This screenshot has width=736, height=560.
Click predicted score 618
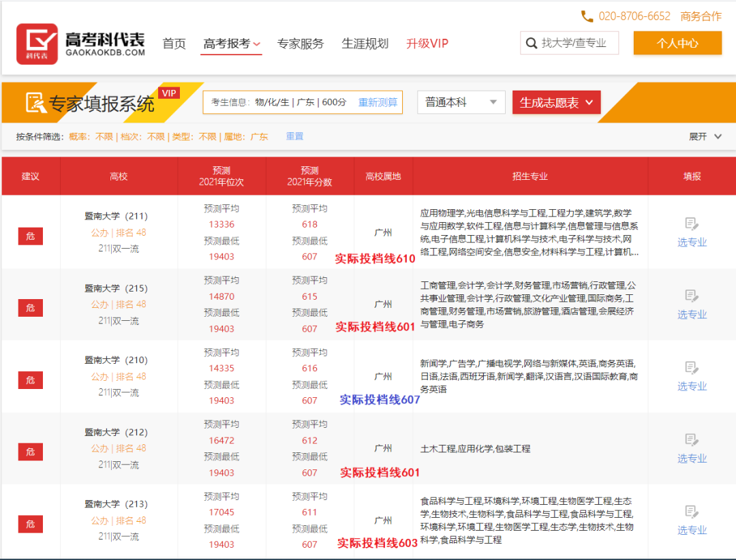[310, 224]
